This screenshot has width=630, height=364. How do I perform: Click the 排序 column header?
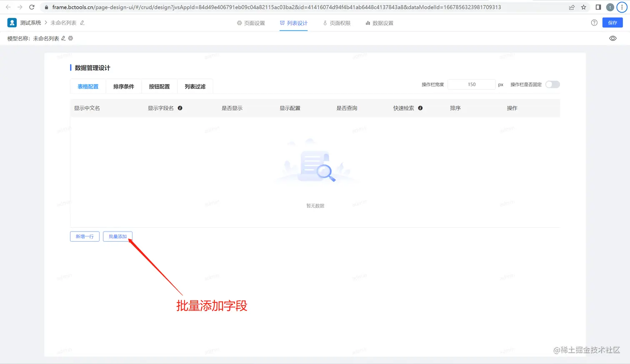[455, 108]
